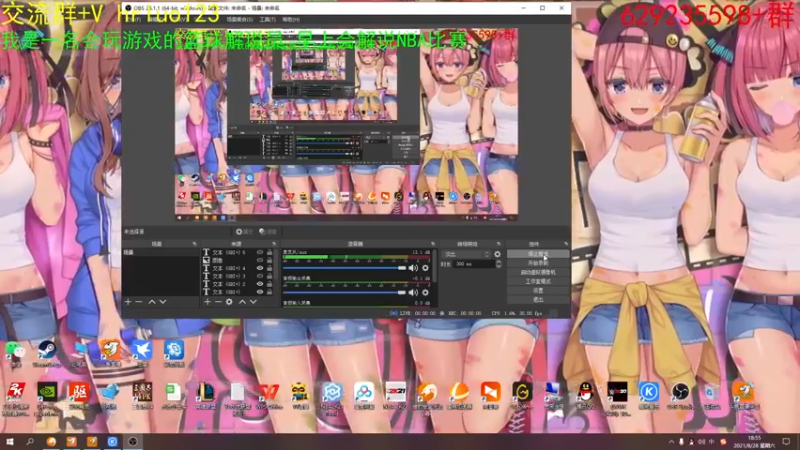Open taskbar search magnifier icon
This screenshot has height=450, width=800.
click(30, 442)
